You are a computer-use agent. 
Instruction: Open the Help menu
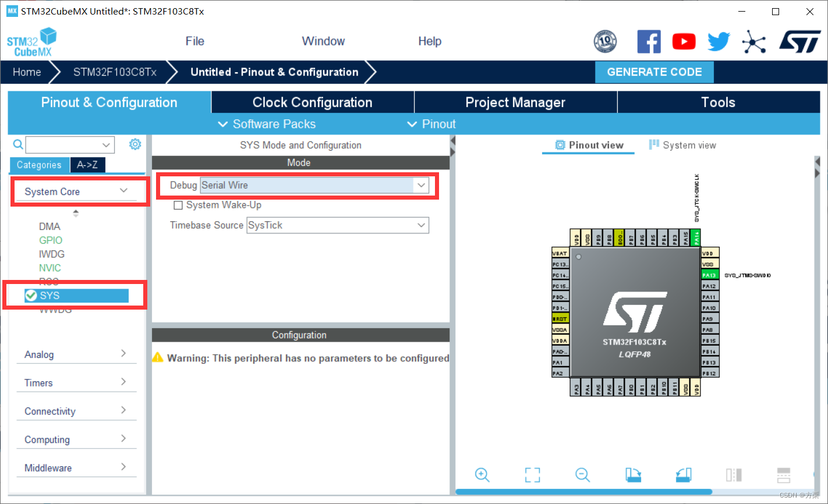pyautogui.click(x=430, y=41)
